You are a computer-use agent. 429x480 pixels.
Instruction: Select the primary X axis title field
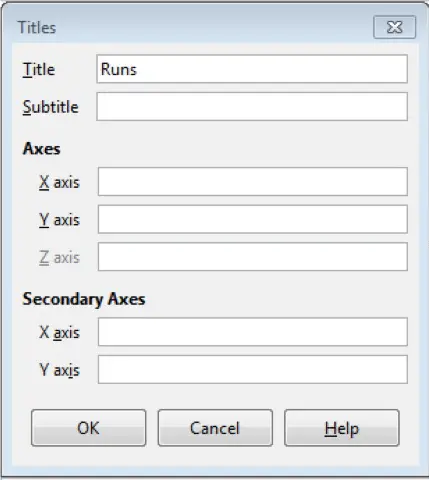[253, 182]
